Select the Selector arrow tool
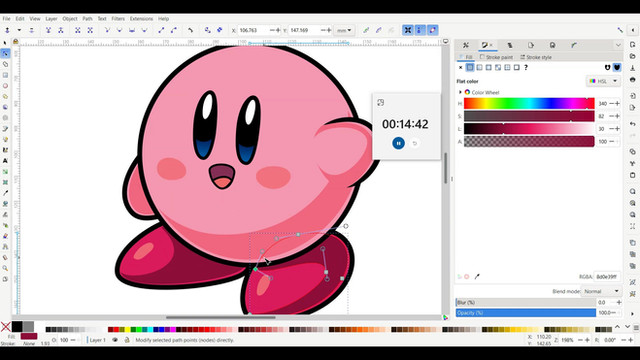640x360 pixels. click(5, 43)
